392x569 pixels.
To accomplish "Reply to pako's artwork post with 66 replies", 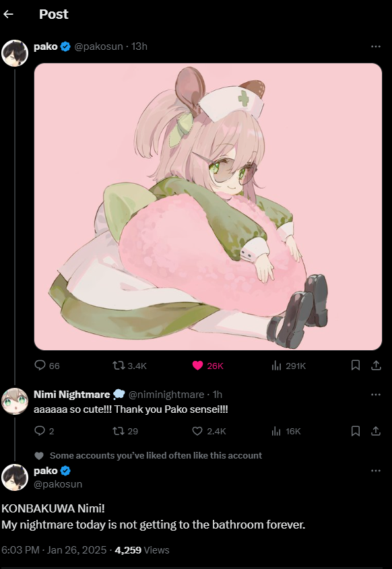I will (x=47, y=366).
